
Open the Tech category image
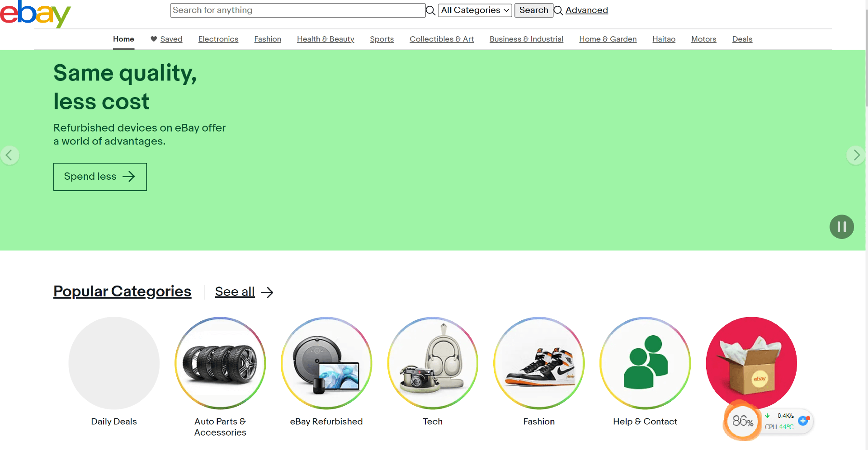[x=433, y=363]
